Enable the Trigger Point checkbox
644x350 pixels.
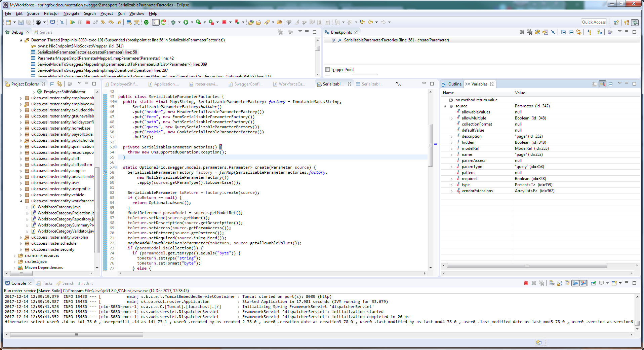click(x=327, y=69)
